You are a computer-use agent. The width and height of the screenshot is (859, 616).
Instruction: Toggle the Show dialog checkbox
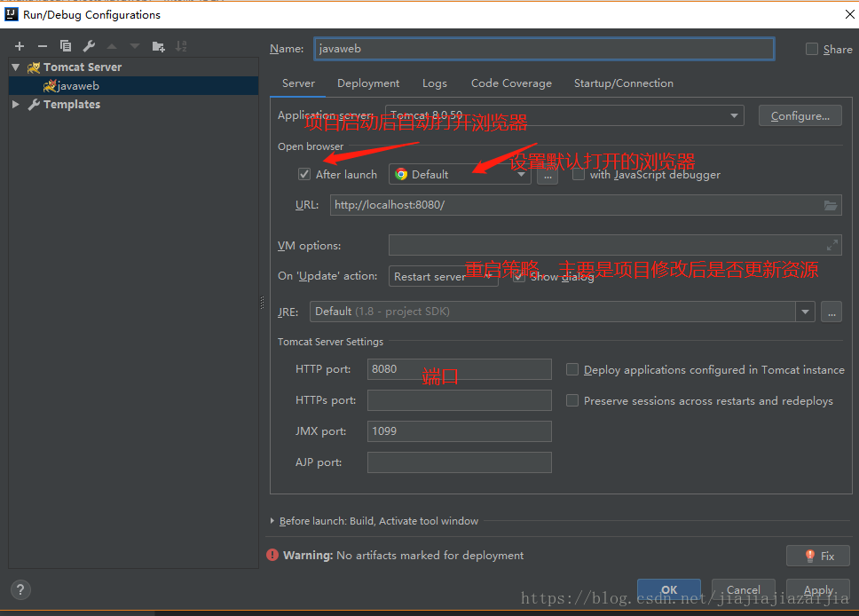(x=519, y=277)
